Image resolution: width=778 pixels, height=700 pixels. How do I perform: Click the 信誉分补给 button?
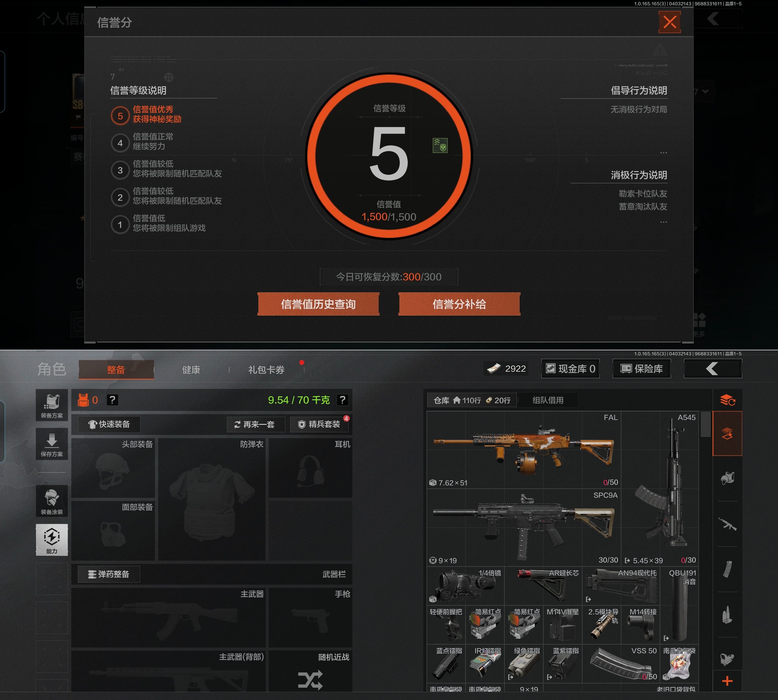459,304
